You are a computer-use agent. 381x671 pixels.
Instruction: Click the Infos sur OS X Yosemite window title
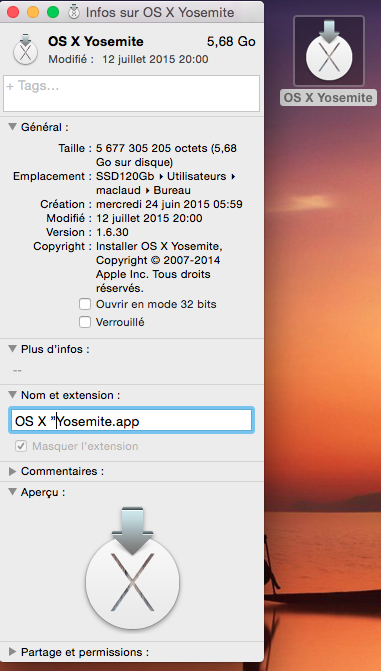click(x=160, y=12)
